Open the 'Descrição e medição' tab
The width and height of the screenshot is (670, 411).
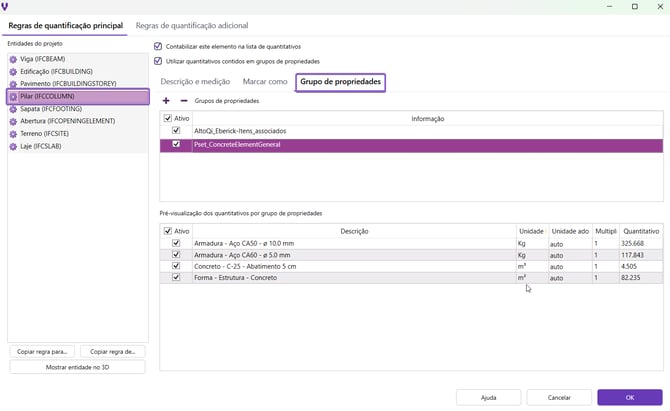tap(195, 82)
